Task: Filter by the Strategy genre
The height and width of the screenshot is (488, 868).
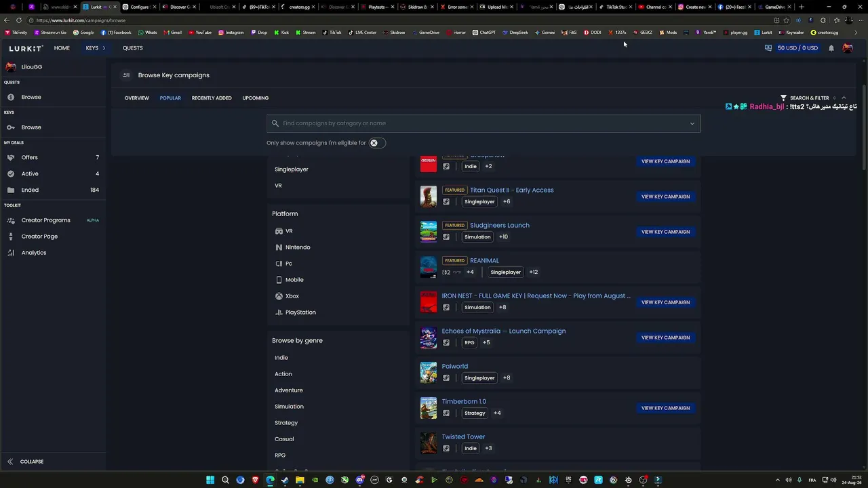Action: coord(286,423)
